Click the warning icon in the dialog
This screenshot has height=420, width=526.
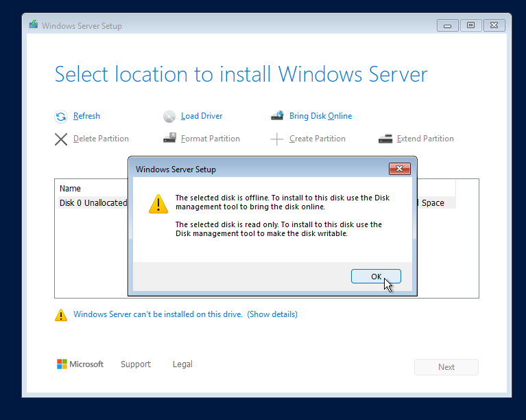pyautogui.click(x=158, y=204)
